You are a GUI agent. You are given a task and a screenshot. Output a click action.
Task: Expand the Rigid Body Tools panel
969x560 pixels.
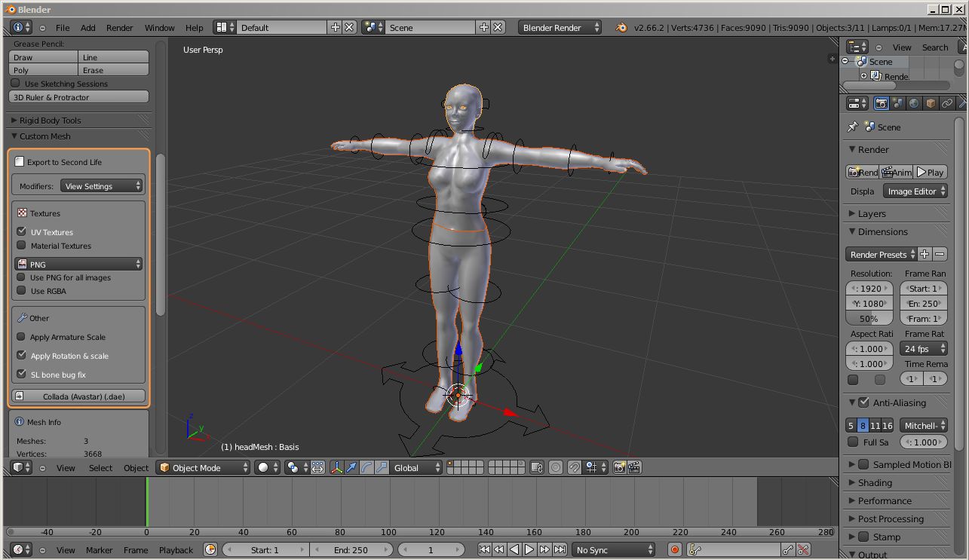coord(50,121)
